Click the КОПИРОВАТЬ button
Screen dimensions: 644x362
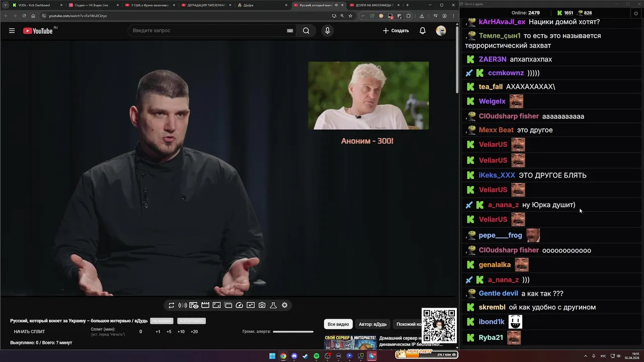tap(191, 321)
